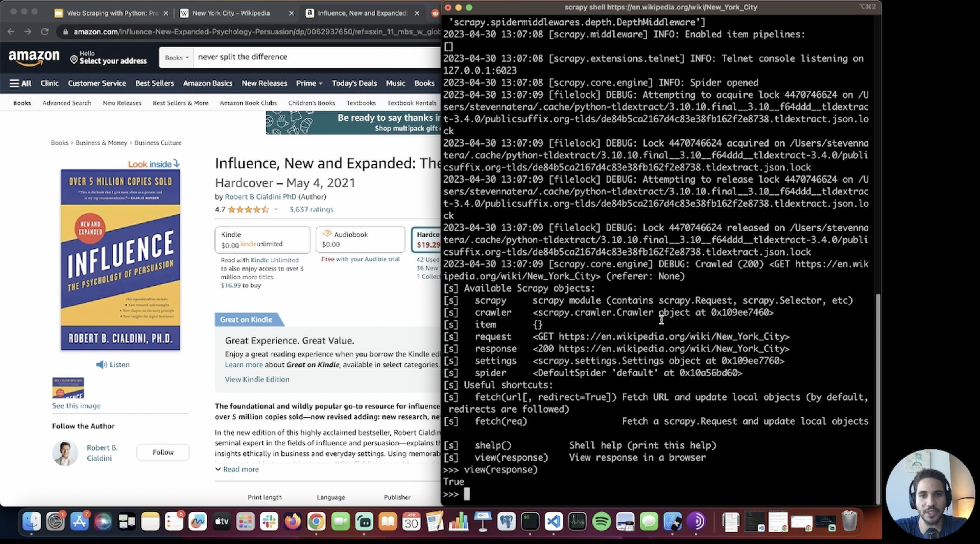
Task: Close the Web Scraping with Python tab
Action: (166, 13)
